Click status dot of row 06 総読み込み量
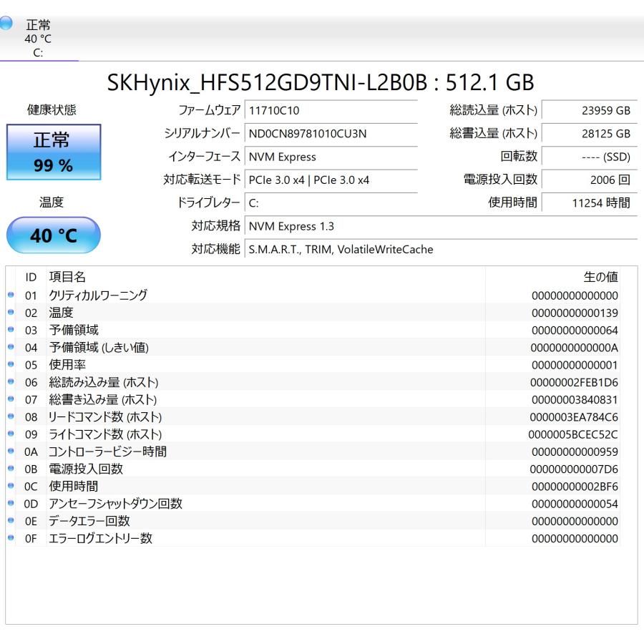Image resolution: width=644 pixels, height=644 pixels. (x=11, y=381)
